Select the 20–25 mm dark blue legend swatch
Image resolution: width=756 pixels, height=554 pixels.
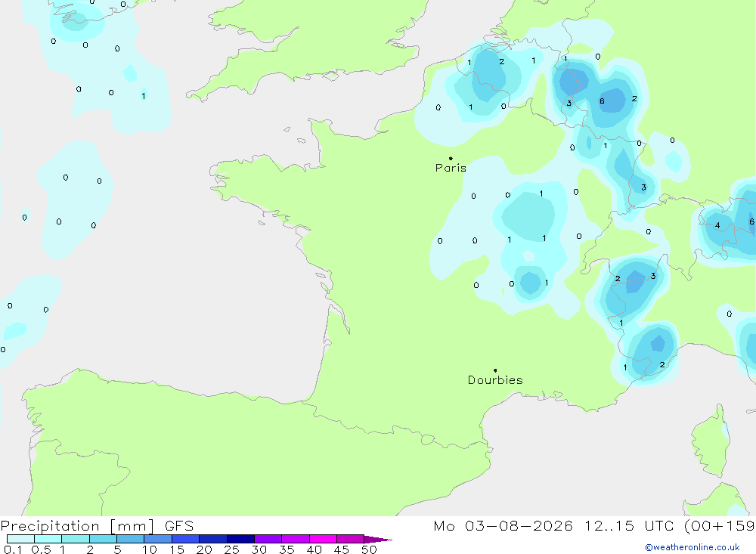point(213,539)
